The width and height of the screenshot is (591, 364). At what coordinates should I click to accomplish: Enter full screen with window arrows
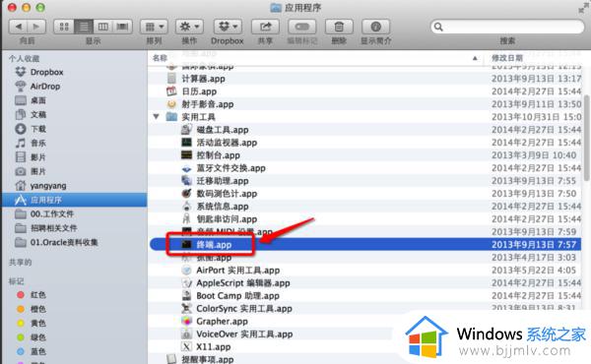click(583, 8)
